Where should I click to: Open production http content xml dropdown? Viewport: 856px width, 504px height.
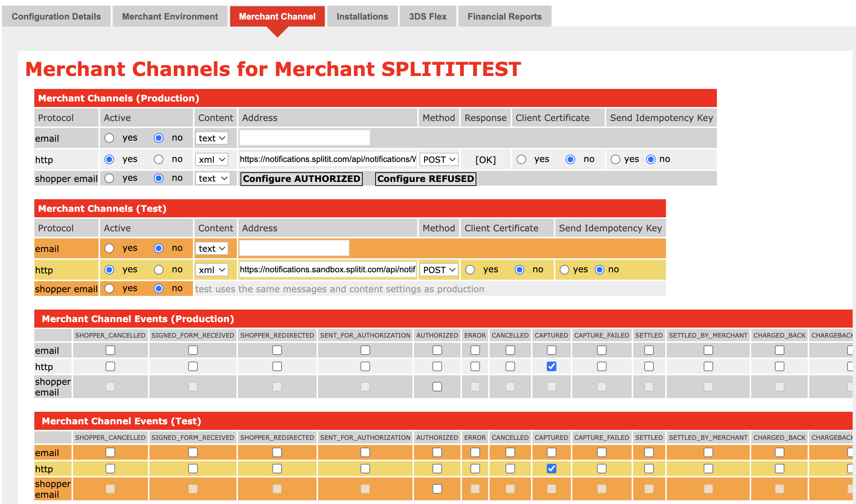212,159
